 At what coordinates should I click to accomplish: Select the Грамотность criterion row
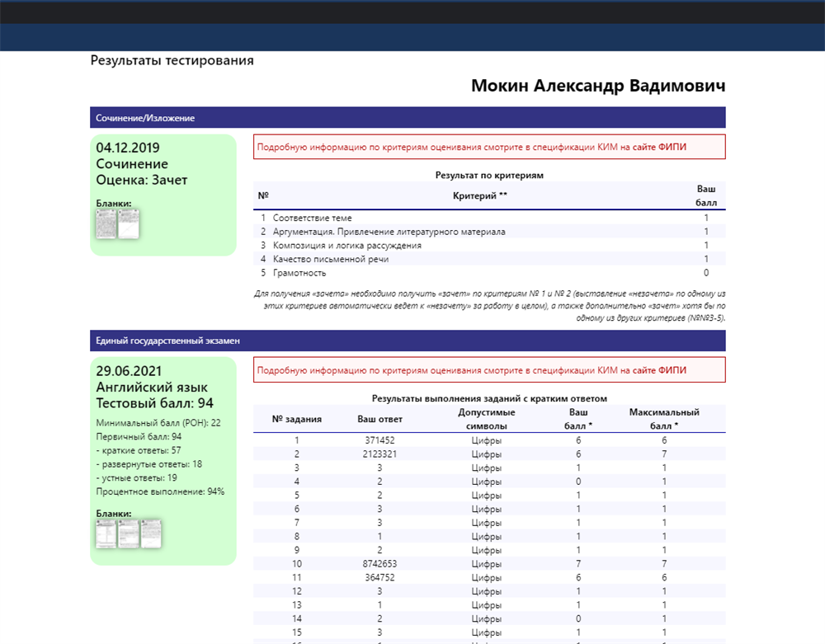pyautogui.click(x=489, y=273)
